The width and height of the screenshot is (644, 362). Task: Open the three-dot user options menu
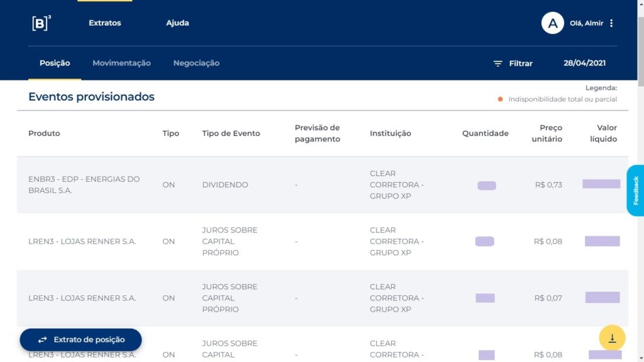611,23
